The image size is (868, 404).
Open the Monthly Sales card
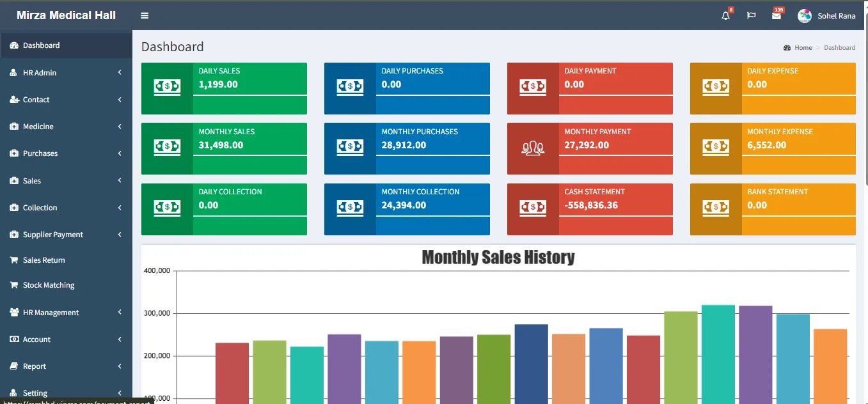coord(224,148)
